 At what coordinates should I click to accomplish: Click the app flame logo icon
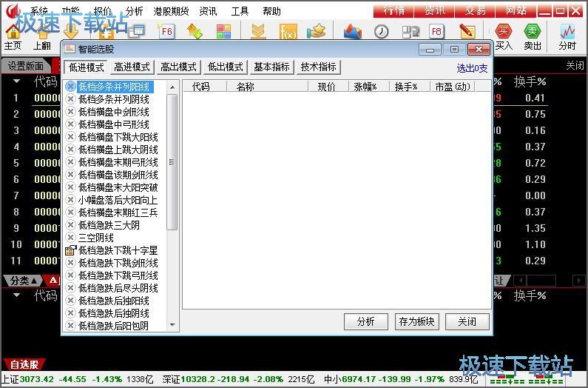pyautogui.click(x=13, y=10)
